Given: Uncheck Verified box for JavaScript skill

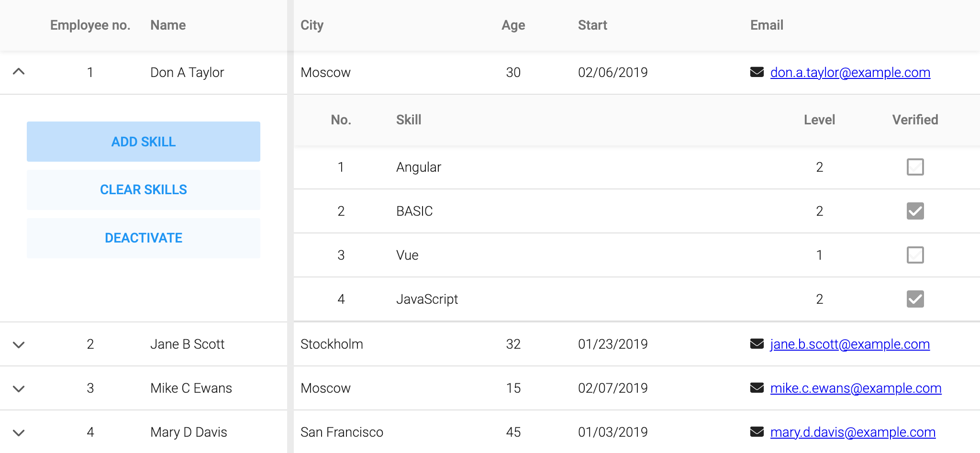Looking at the screenshot, I should tap(915, 299).
